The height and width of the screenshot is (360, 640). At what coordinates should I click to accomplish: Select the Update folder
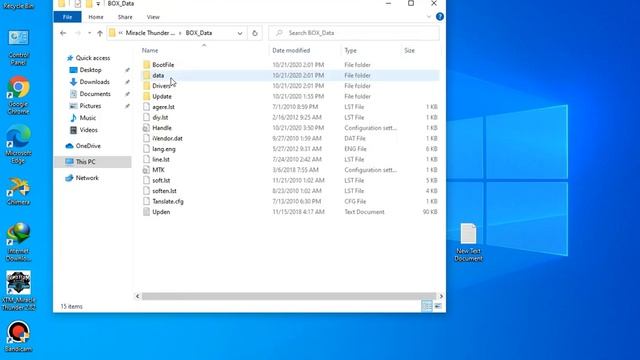point(162,96)
